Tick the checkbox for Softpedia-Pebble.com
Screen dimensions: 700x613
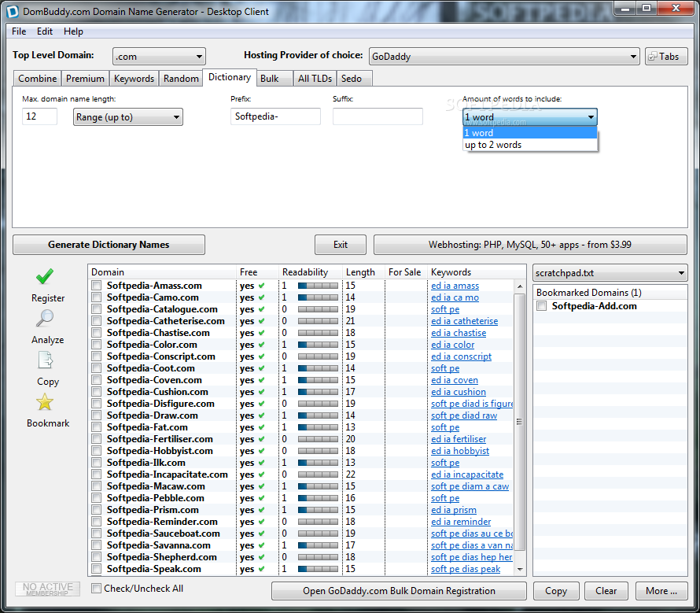point(97,498)
